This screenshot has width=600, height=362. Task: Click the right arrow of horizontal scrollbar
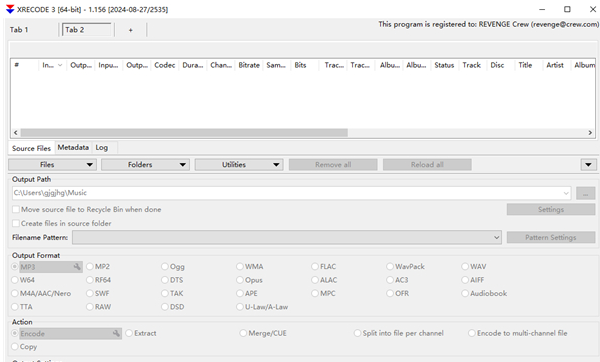click(x=590, y=133)
